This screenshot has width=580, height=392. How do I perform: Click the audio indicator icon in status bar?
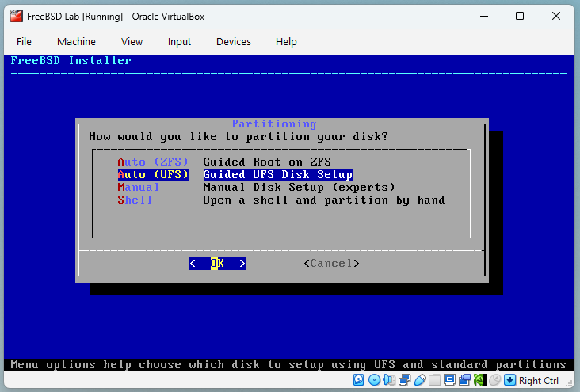click(x=389, y=380)
